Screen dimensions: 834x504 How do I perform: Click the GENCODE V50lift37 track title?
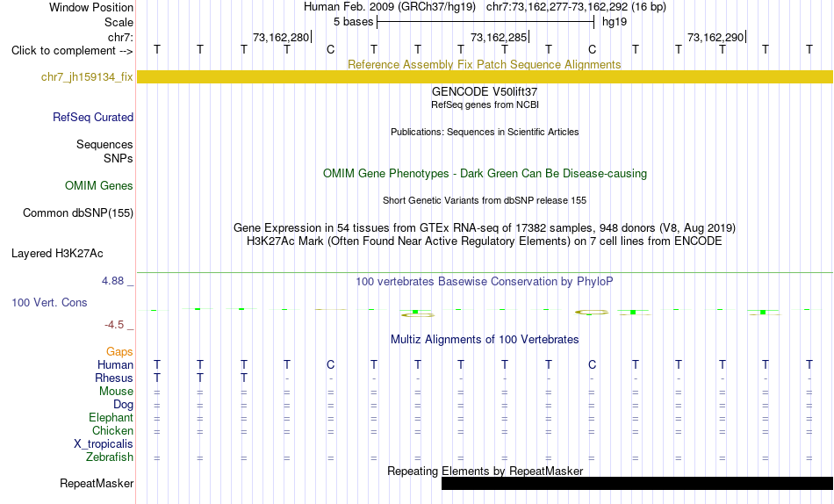coord(485,91)
